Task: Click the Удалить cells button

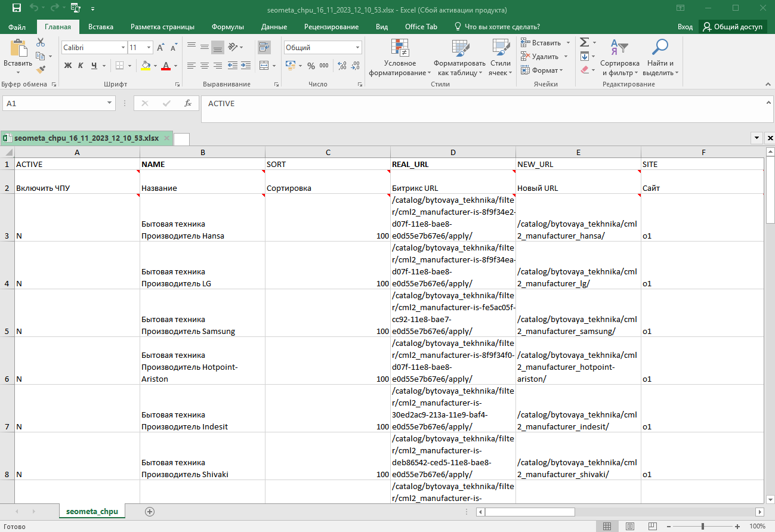Action: coord(540,57)
